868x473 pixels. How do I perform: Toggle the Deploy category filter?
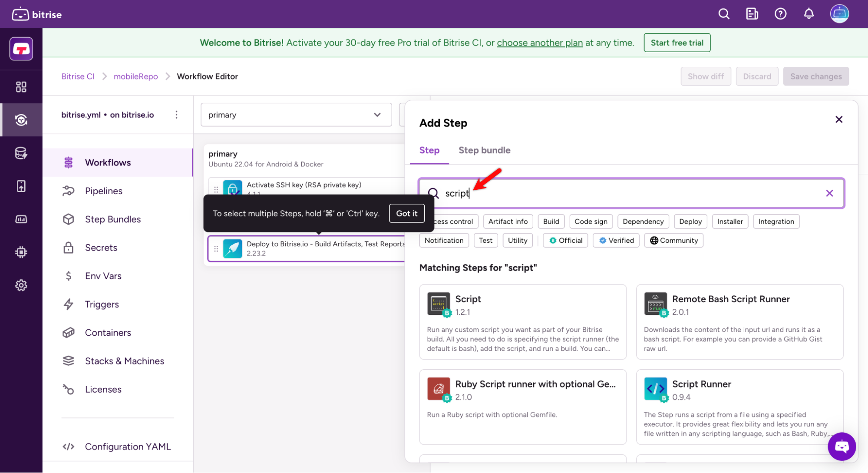click(690, 222)
